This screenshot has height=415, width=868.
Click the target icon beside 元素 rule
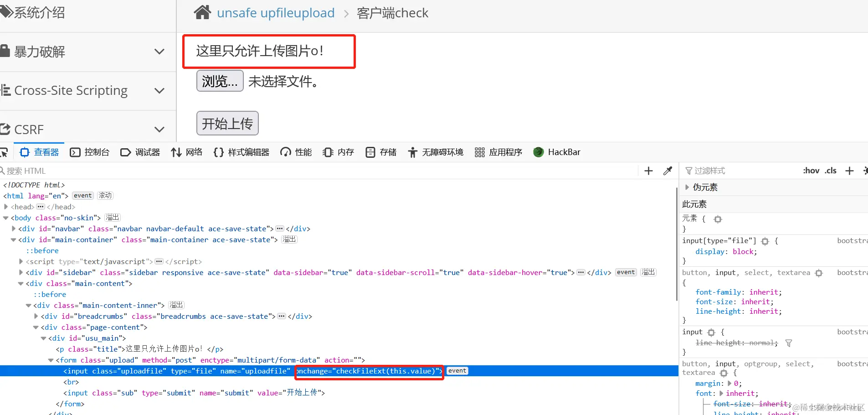[x=718, y=219]
